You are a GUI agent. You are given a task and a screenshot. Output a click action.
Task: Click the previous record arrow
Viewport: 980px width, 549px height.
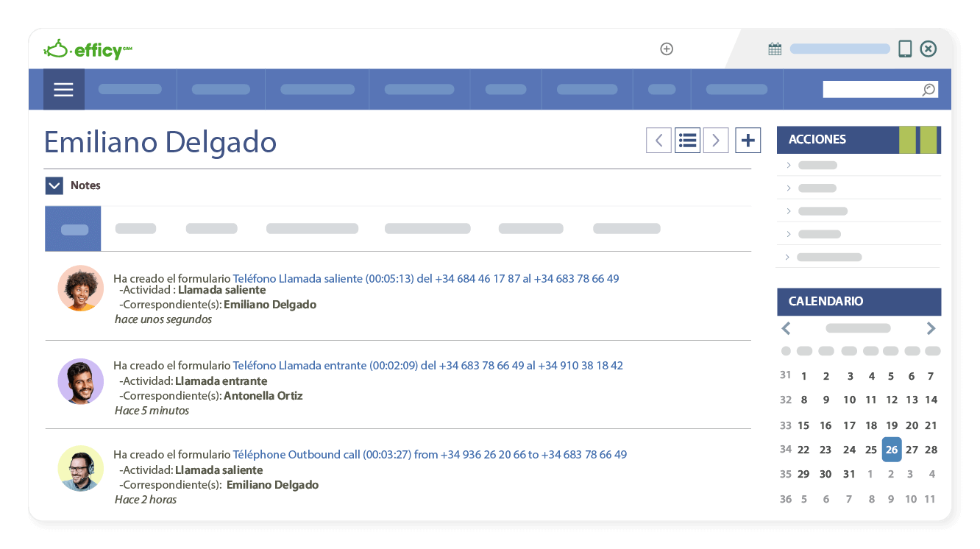pos(658,140)
